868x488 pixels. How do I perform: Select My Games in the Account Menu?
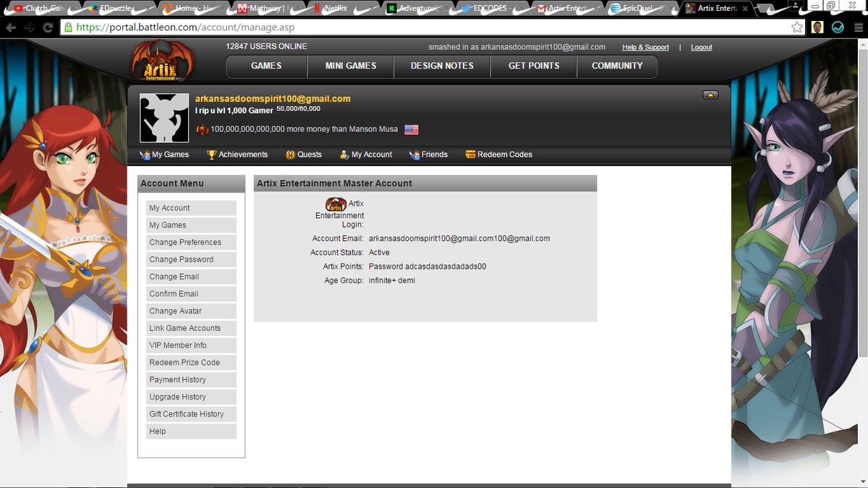191,225
